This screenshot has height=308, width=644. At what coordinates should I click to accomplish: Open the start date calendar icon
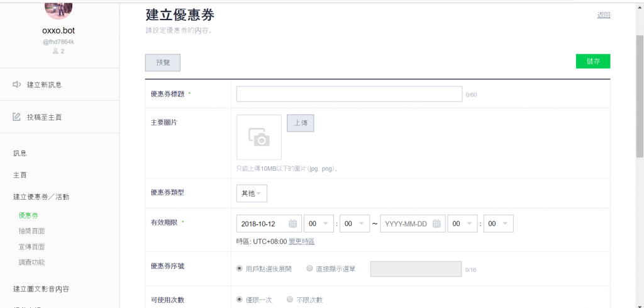coord(292,224)
